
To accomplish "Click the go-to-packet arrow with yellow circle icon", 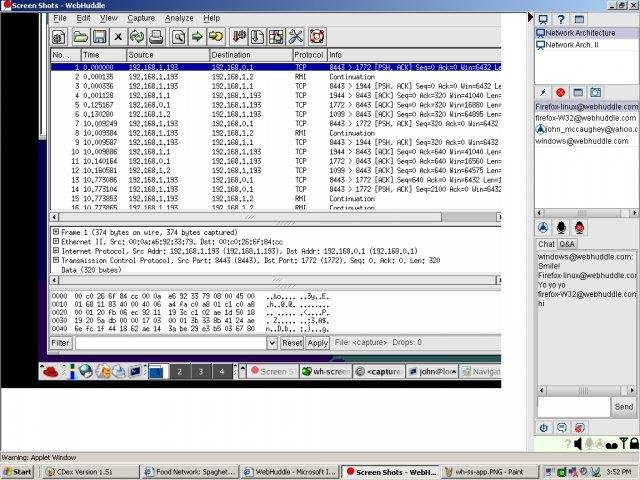I will 216,37.
